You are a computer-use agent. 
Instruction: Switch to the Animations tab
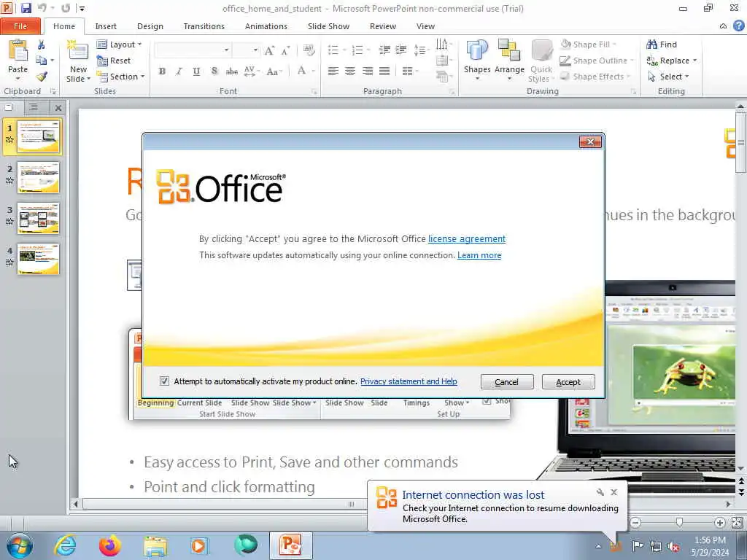point(266,26)
